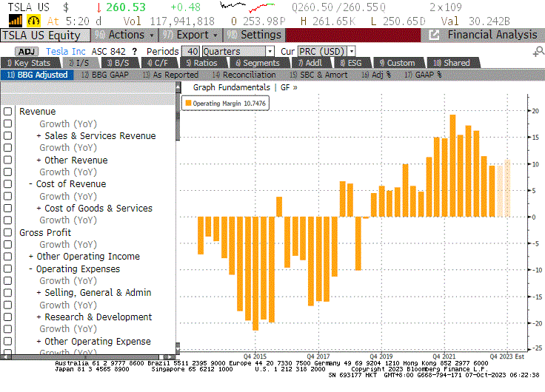
Task: Open the Shared tab
Action: tap(452, 63)
